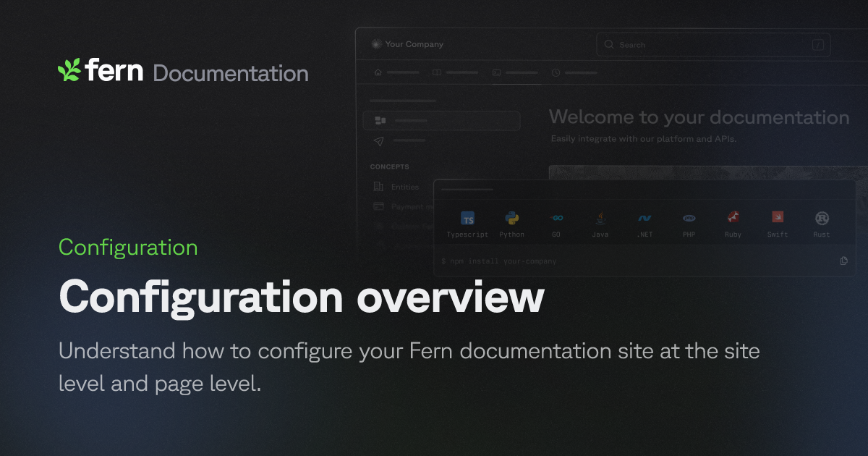Click the green Configuration label
This screenshot has width=868, height=456.
coord(128,248)
